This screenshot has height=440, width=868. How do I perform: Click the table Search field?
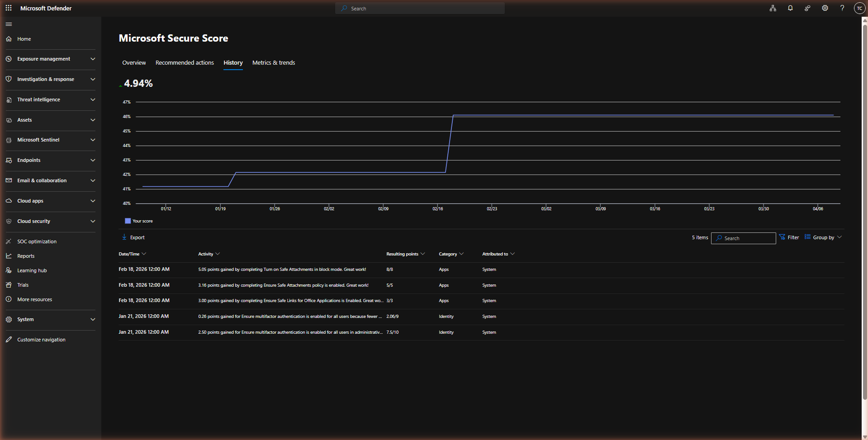point(744,238)
